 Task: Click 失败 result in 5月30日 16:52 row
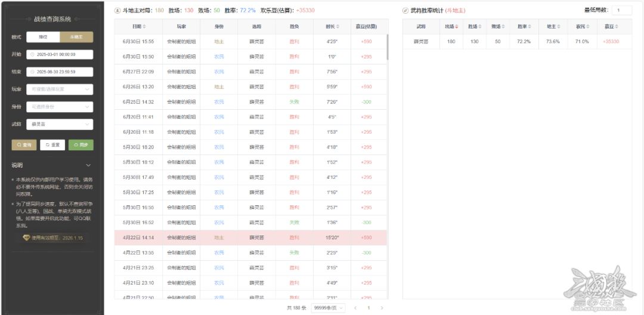(294, 223)
